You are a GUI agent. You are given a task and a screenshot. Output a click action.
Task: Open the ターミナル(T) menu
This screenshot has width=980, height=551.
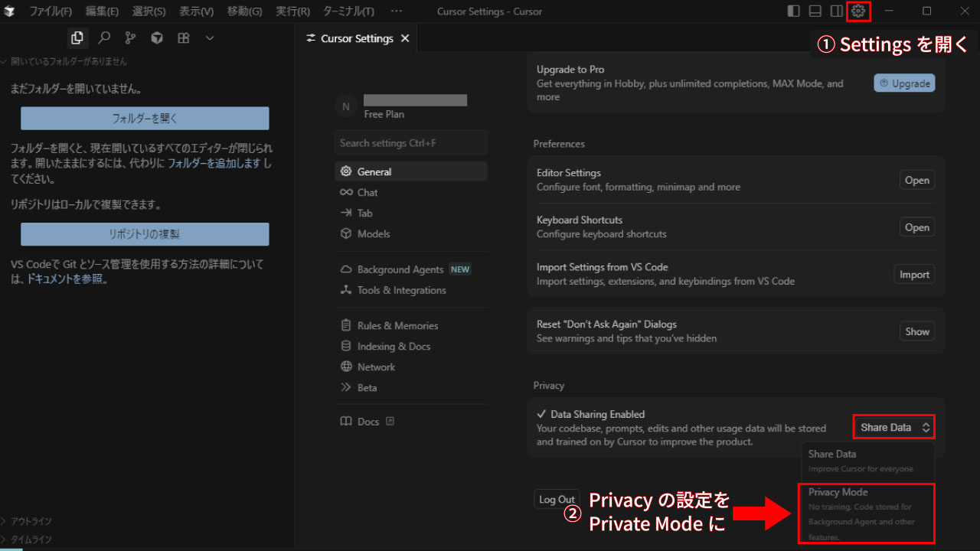348,11
